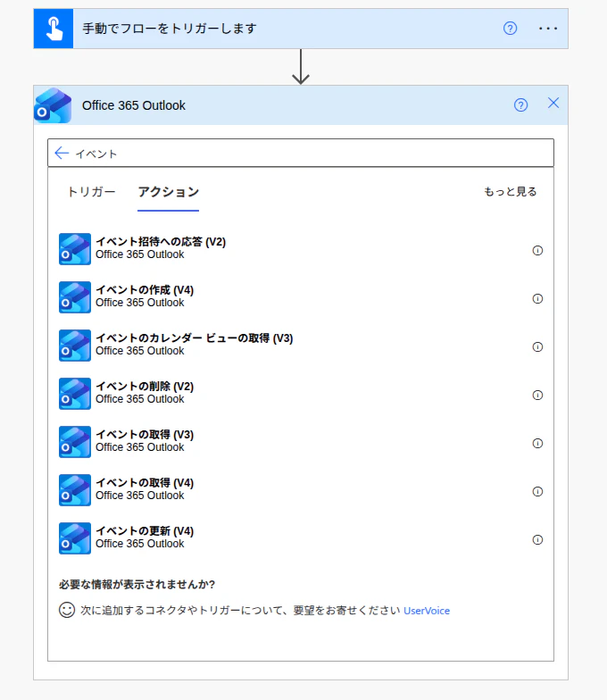Open the trigger step's ellipsis menu
Image resolution: width=607 pixels, height=700 pixels.
(548, 29)
